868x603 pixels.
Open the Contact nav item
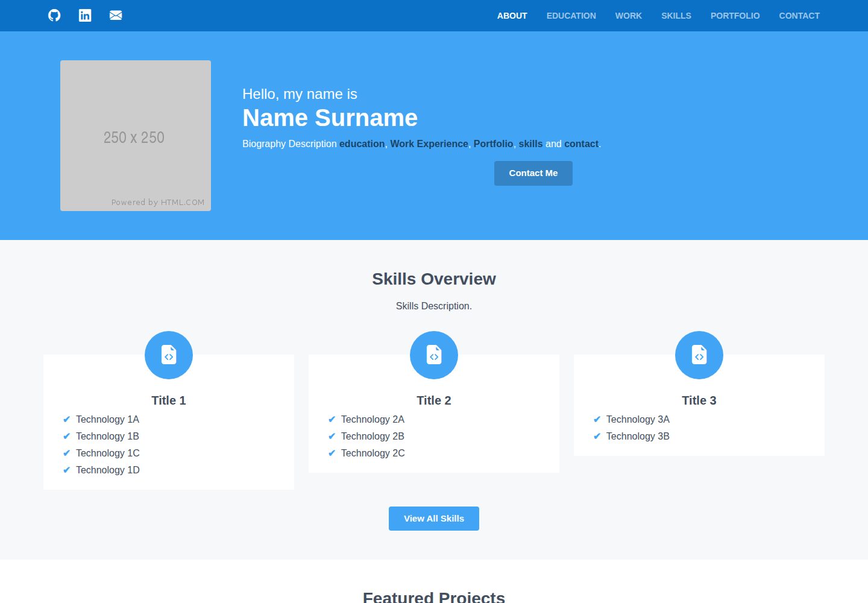coord(799,16)
